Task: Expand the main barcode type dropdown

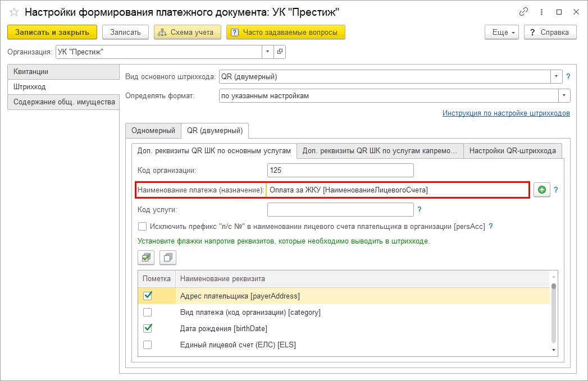Action: pos(557,76)
